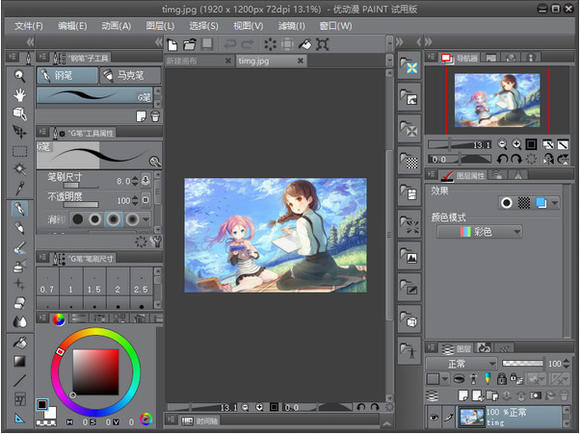Toggle the layer lock icon
This screenshot has height=434, width=580.
point(502,378)
